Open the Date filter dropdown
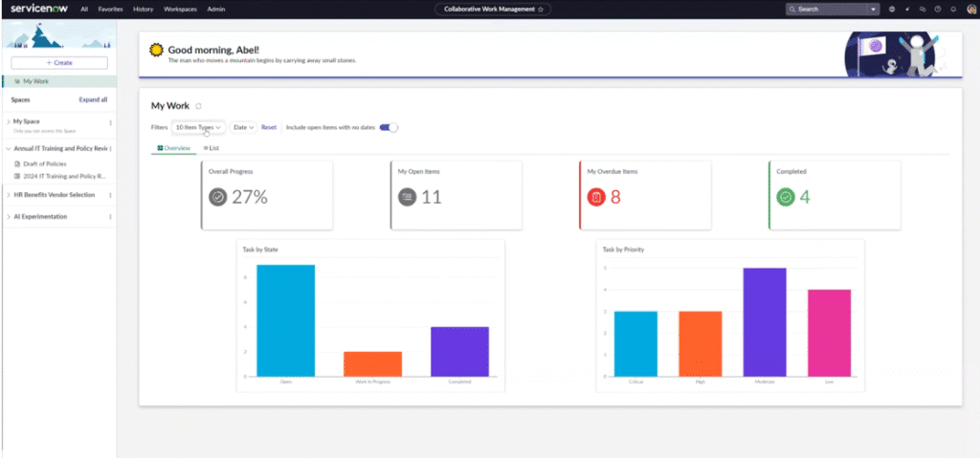Viewport: 980px width, 458px height. 243,127
